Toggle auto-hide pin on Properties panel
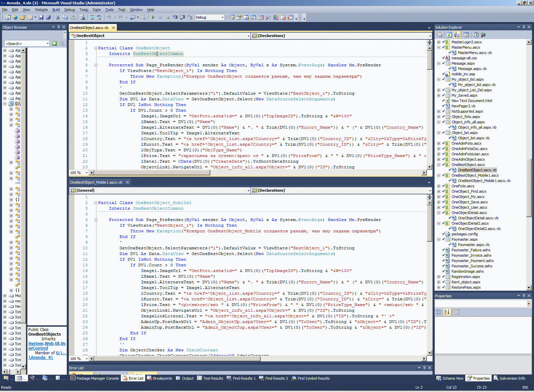The height and width of the screenshot is (392, 534). 524,296
